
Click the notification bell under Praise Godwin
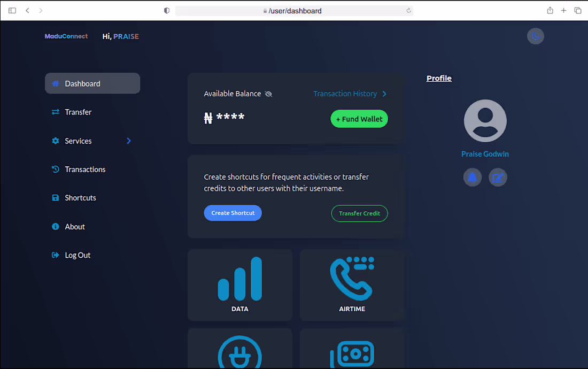tap(473, 177)
